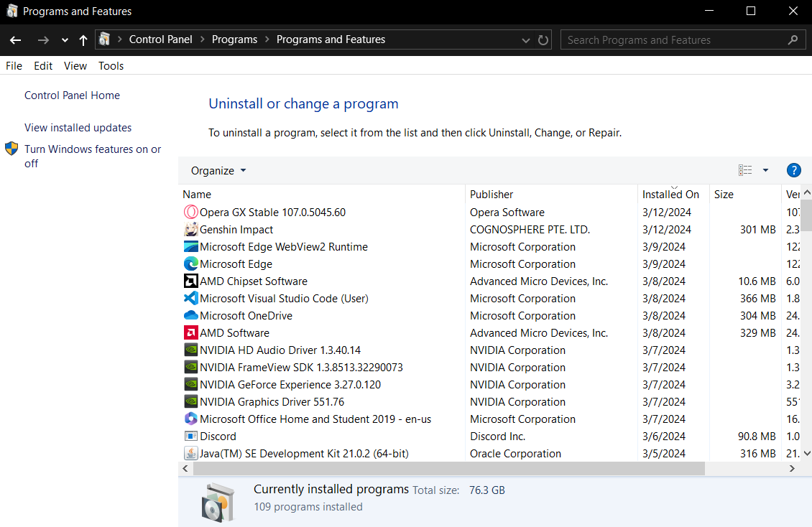The height and width of the screenshot is (527, 812).
Task: Open Control Panel Home link
Action: pyautogui.click(x=72, y=95)
